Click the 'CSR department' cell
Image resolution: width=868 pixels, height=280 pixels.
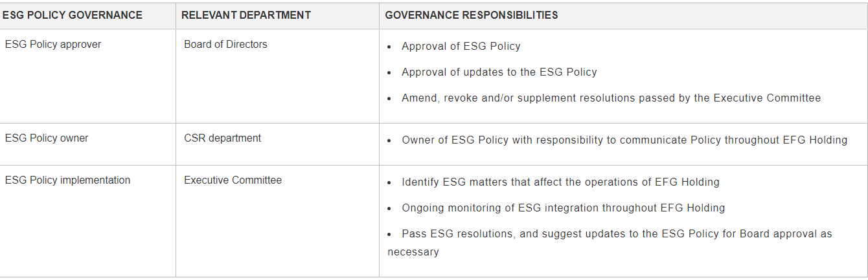[222, 138]
